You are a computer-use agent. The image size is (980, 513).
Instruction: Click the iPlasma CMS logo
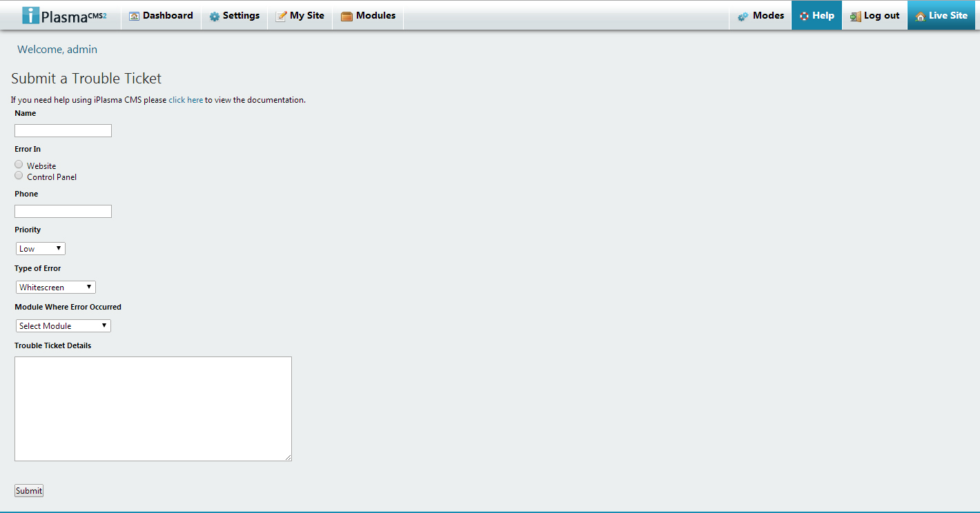64,15
